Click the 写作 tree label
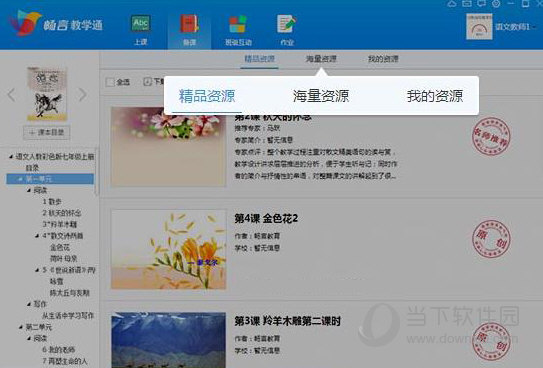Viewport: 543px width, 368px height. coord(40,304)
